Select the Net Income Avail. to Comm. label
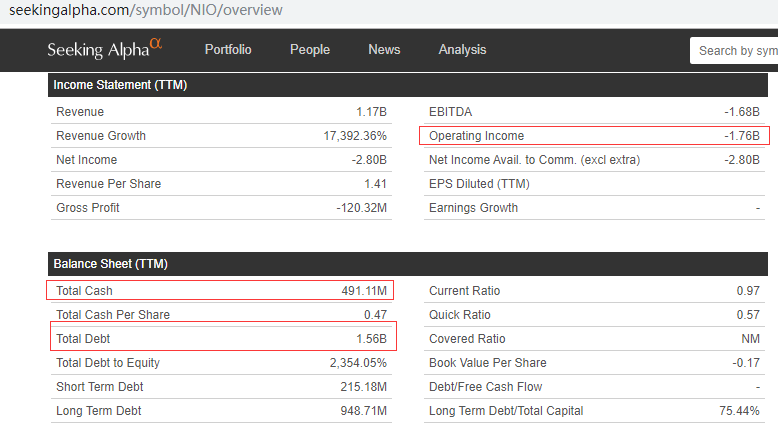778x433 pixels. pyautogui.click(x=534, y=160)
